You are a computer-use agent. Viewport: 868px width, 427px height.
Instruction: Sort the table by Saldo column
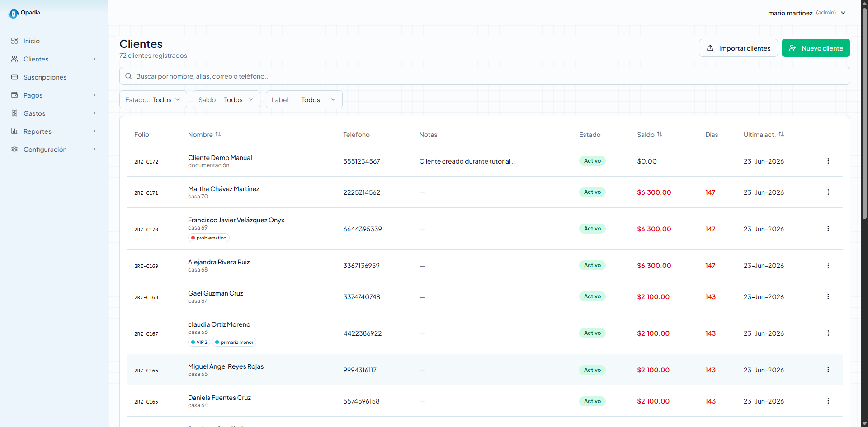click(650, 135)
